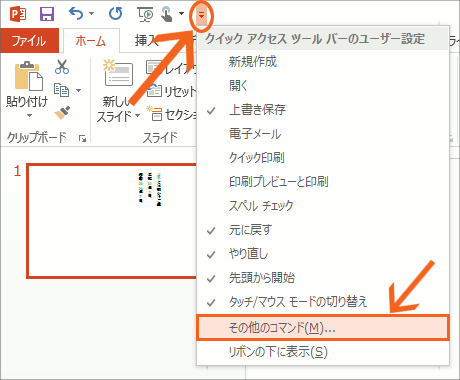Select slide 1 thumbnail
460x380 pixels.
click(x=112, y=221)
